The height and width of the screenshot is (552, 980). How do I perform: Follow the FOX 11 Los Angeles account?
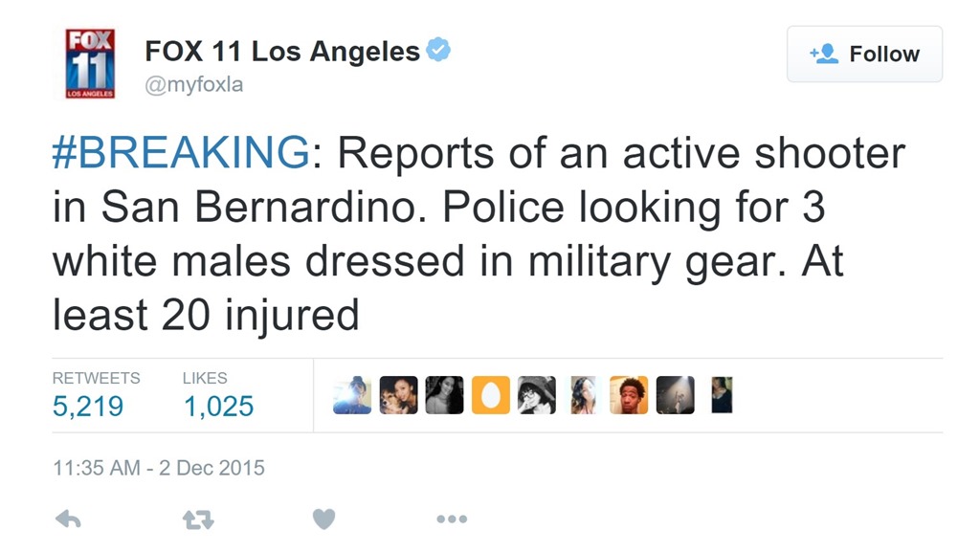[864, 55]
